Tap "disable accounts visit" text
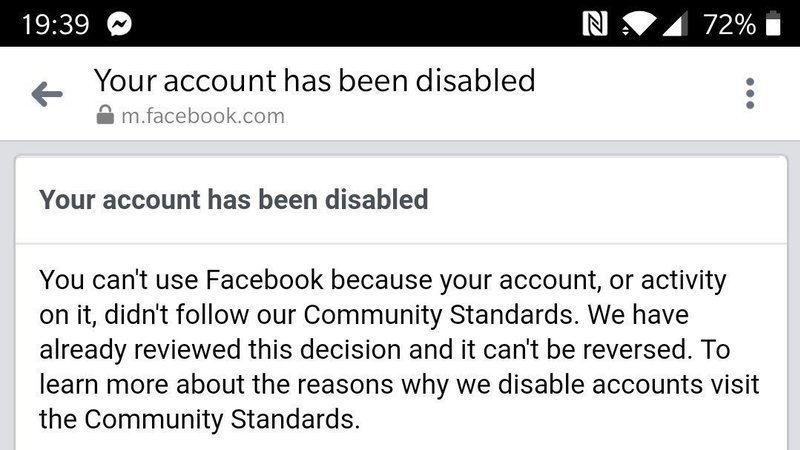Viewport: 800px width, 450px height. point(629,385)
